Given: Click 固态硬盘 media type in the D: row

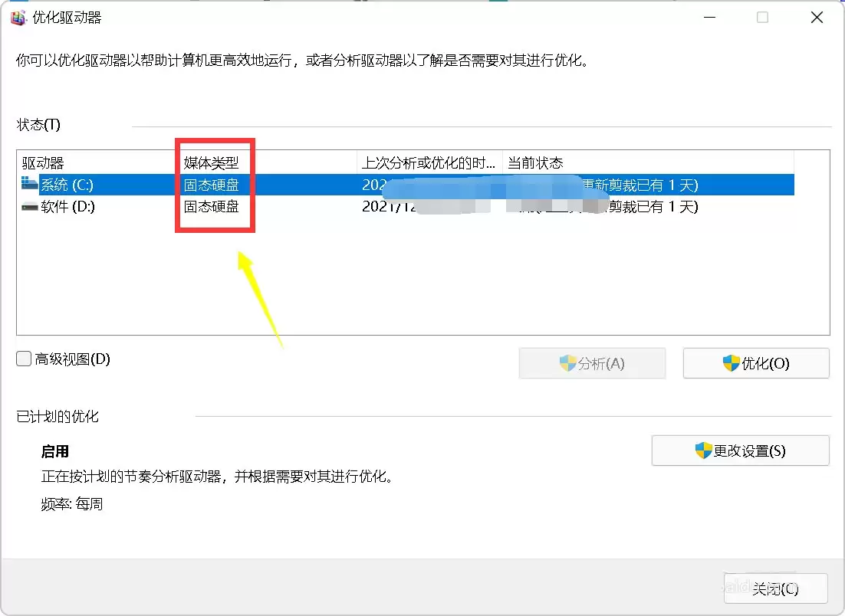Looking at the screenshot, I should (x=211, y=207).
